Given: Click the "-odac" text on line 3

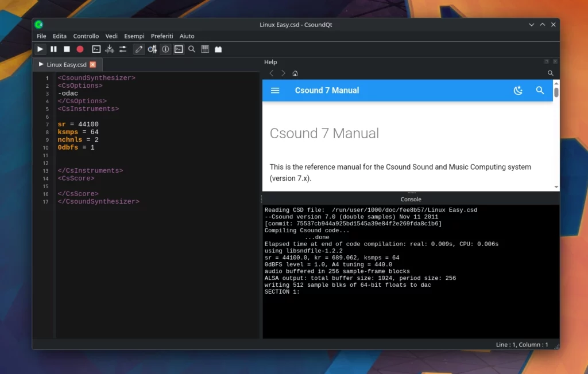Looking at the screenshot, I should pyautogui.click(x=68, y=93).
